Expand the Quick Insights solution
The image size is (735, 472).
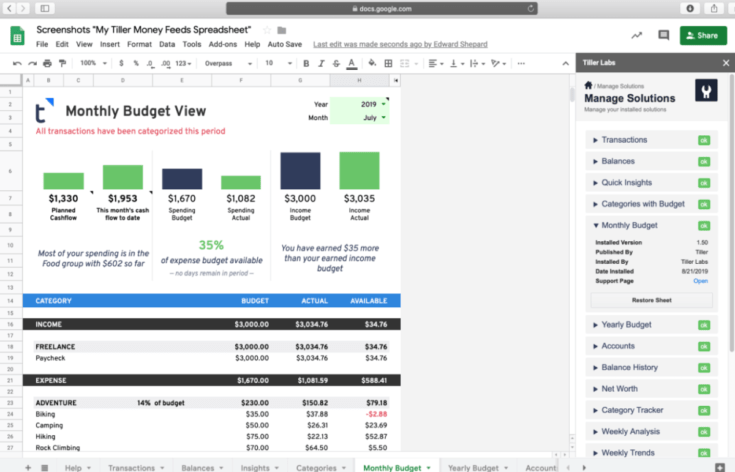(652, 183)
